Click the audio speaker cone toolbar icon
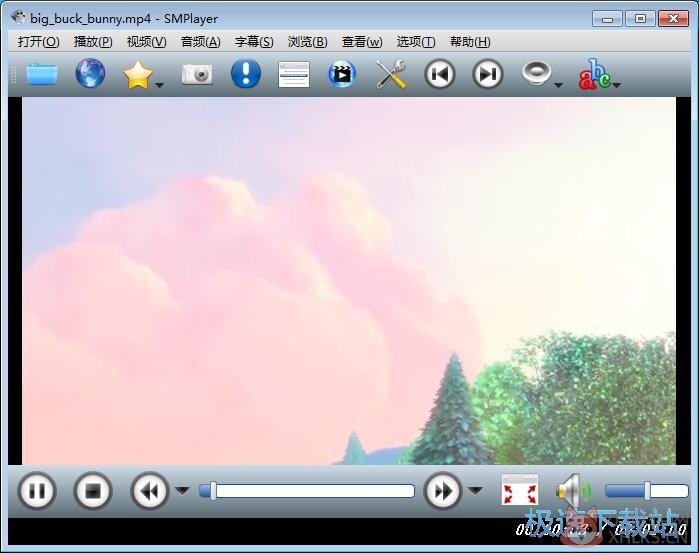 (x=536, y=73)
